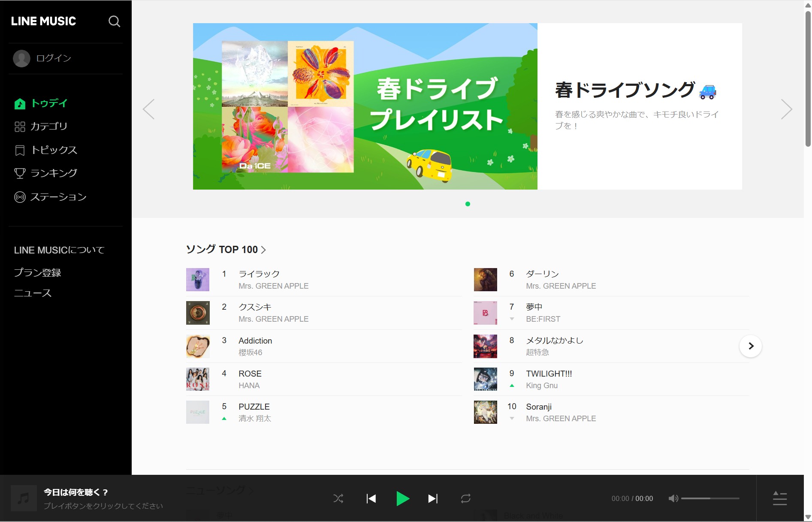Screen dimensions: 812x522
Task: Show next page of top songs
Action: pyautogui.click(x=751, y=346)
